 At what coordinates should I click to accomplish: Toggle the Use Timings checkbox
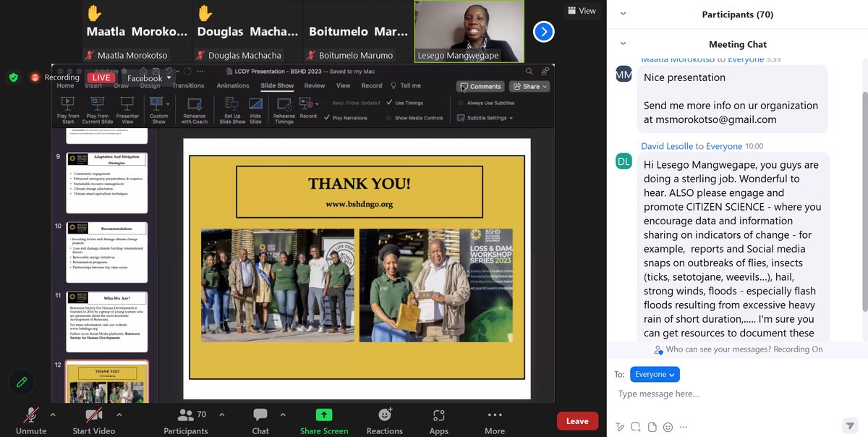point(390,103)
